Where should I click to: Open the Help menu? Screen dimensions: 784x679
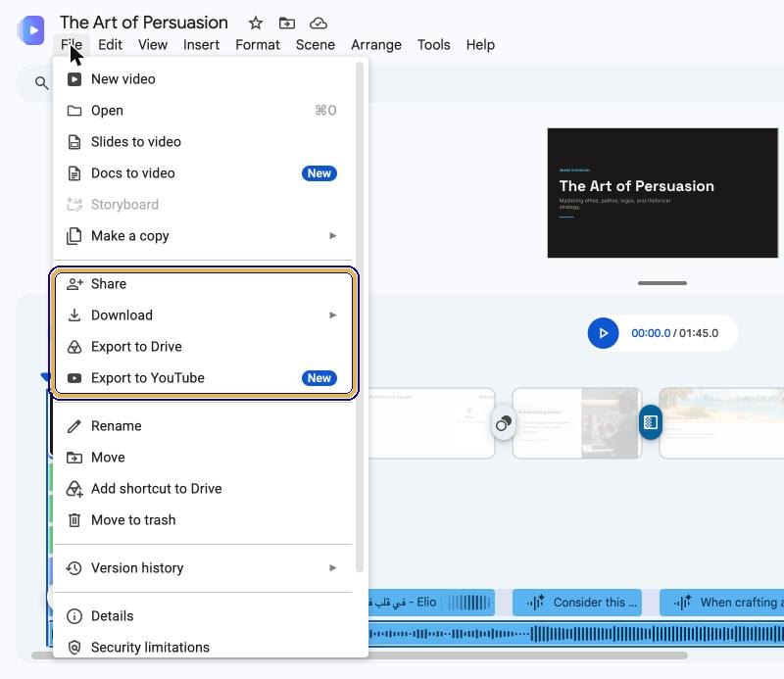[x=480, y=44]
